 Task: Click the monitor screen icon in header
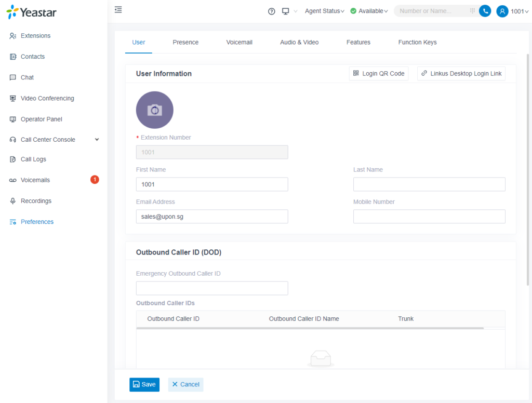click(285, 11)
